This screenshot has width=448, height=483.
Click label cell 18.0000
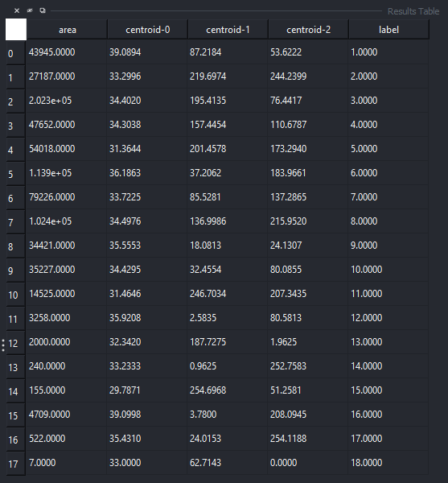click(388, 463)
